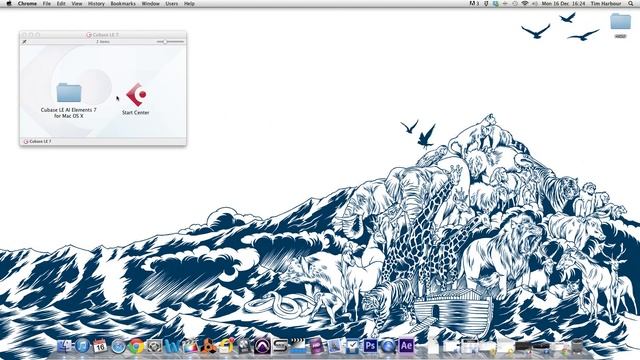Open the Time Machine menu bar icon

[x=515, y=3]
